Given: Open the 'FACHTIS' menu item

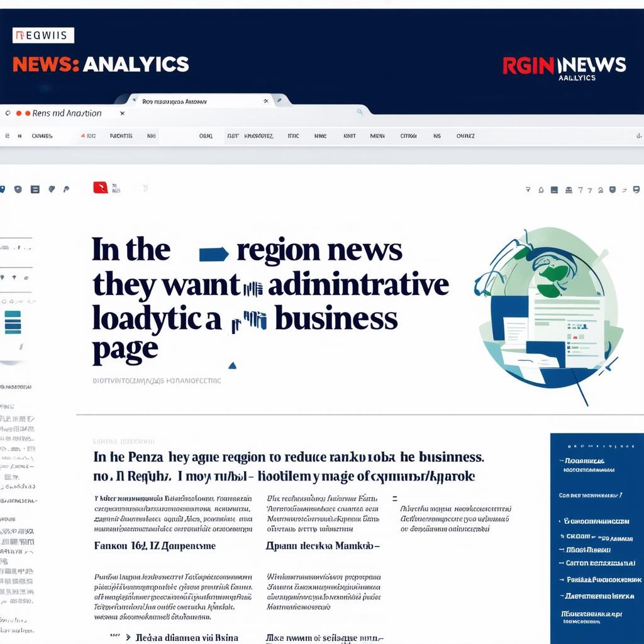Looking at the screenshot, I should 121,136.
